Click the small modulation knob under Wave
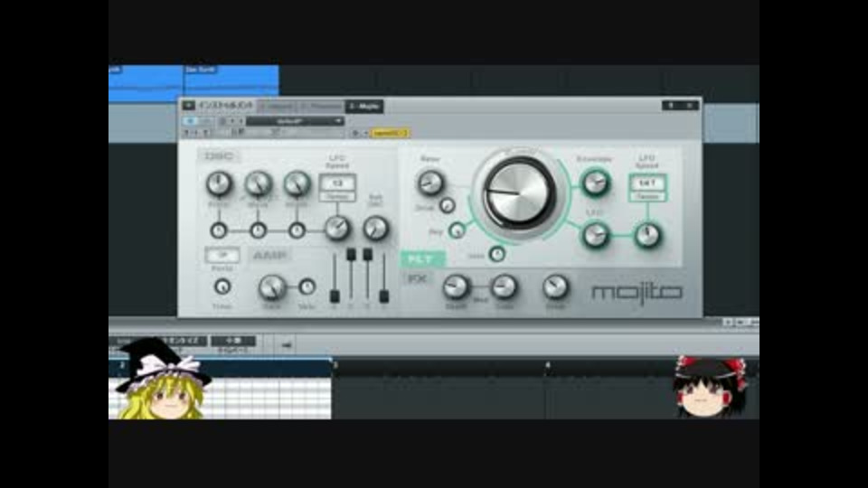 click(x=259, y=230)
